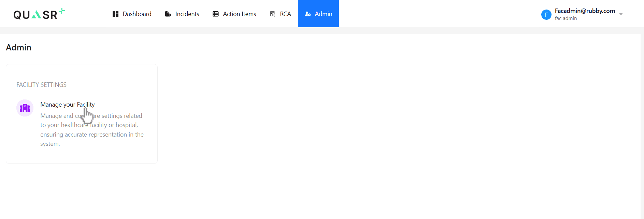Image resolution: width=644 pixels, height=219 pixels.
Task: Open the Manage your Facility link
Action: pyautogui.click(x=67, y=105)
